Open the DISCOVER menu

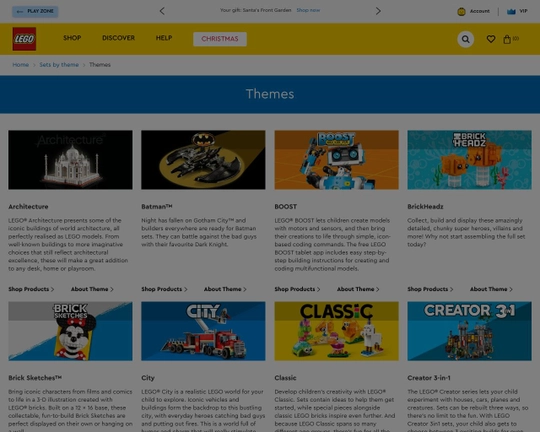[x=118, y=38]
